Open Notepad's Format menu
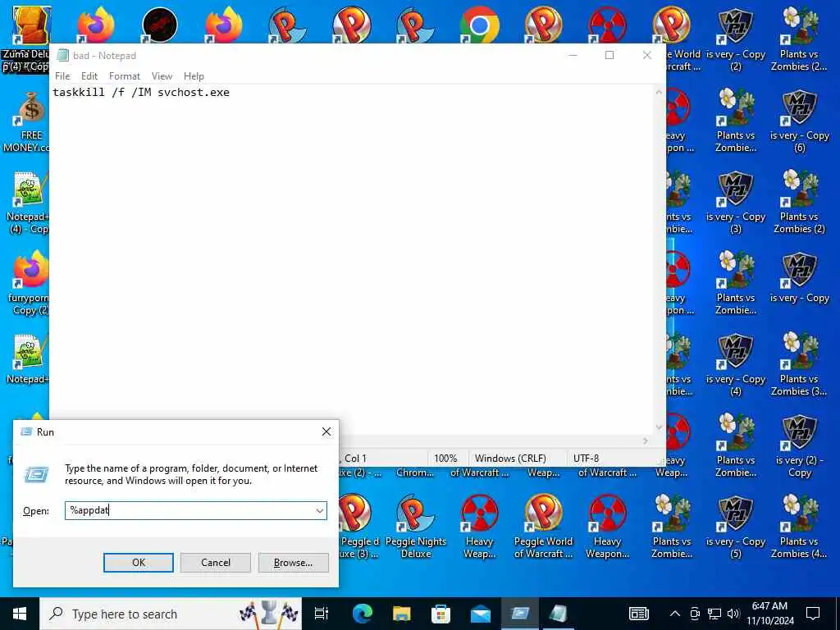The height and width of the screenshot is (630, 840). point(125,76)
